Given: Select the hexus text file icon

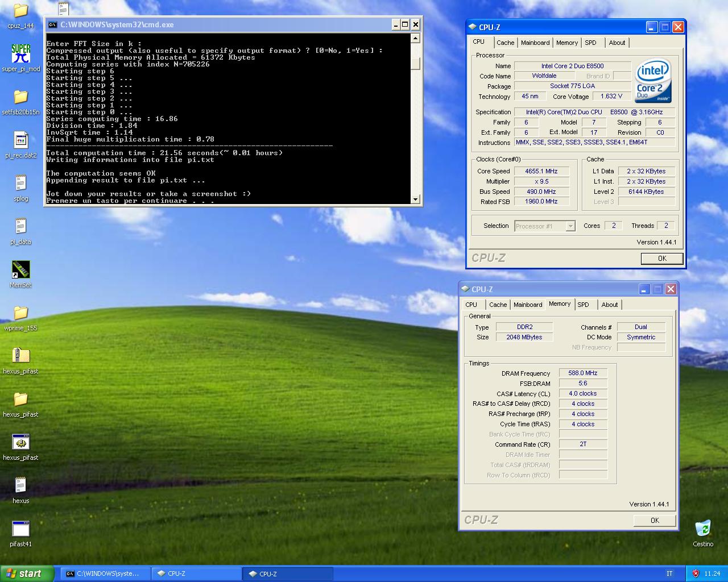Looking at the screenshot, I should click(20, 485).
